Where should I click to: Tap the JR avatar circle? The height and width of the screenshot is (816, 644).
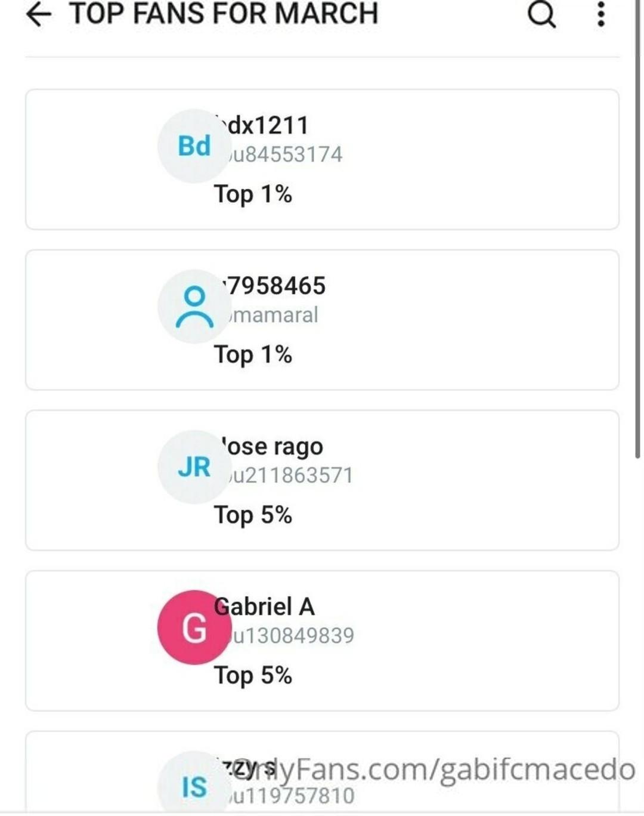(194, 467)
